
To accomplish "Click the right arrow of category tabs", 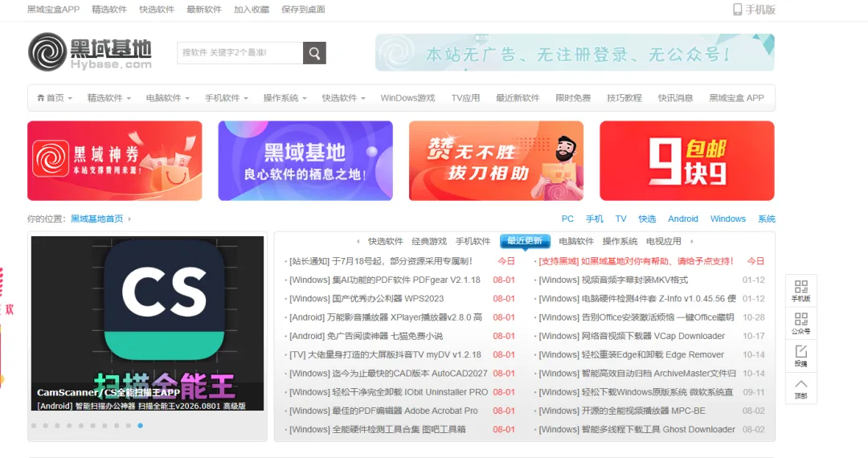I will pyautogui.click(x=692, y=241).
